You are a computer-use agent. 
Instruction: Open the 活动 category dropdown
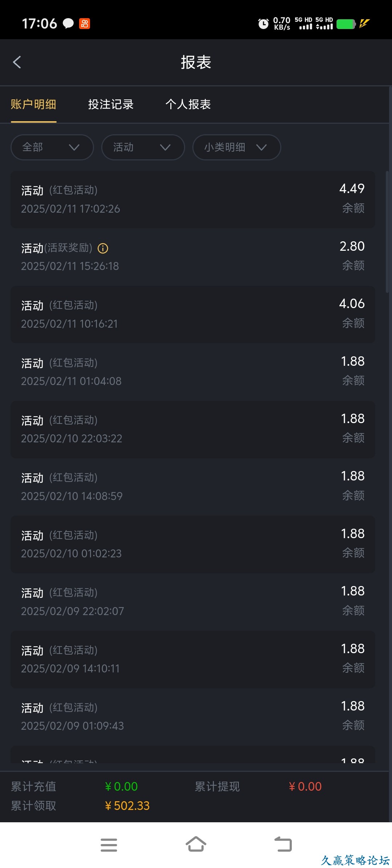(x=143, y=147)
